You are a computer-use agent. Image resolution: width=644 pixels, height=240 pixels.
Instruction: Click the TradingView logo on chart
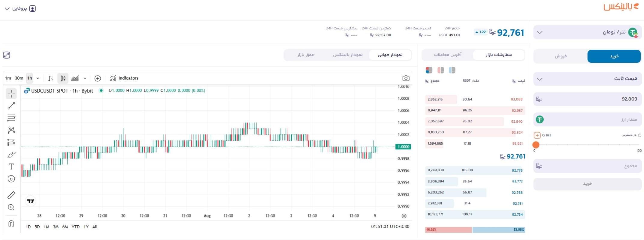pyautogui.click(x=31, y=201)
